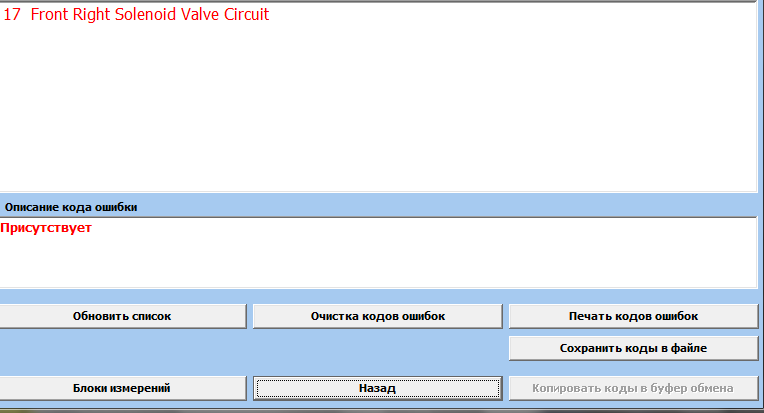Refresh the list of error codes
Image resolution: width=764 pixels, height=413 pixels.
point(122,316)
